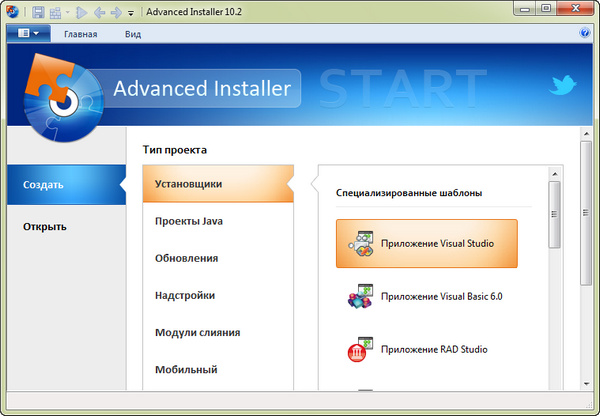This screenshot has width=600, height=416.
Task: Switch to the Вид ribbon tab
Action: click(133, 33)
